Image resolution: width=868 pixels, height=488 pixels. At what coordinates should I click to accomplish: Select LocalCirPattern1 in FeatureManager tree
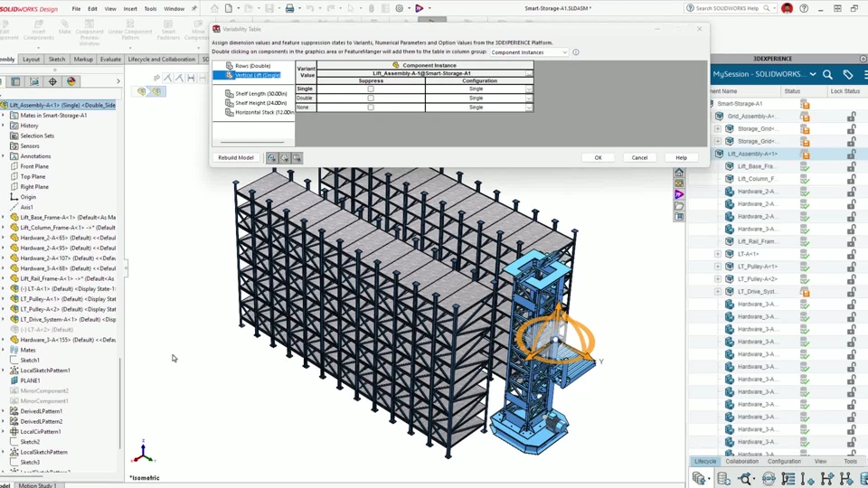41,432
